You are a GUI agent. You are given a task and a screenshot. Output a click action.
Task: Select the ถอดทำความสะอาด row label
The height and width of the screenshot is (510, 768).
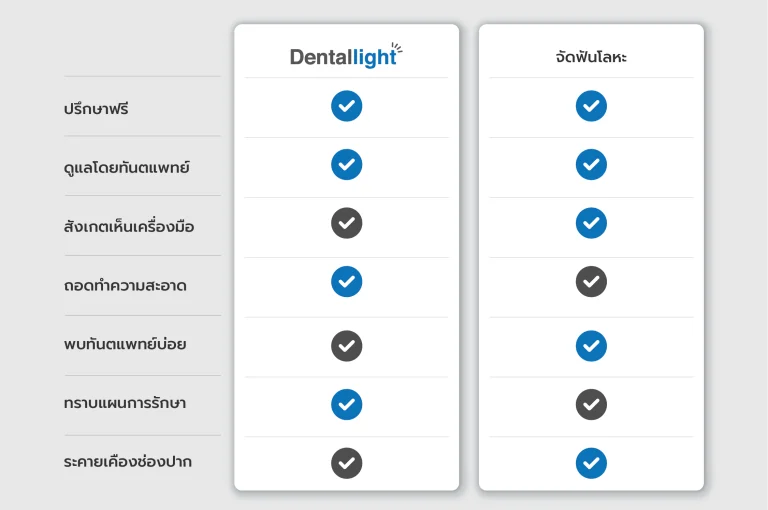pyautogui.click(x=125, y=286)
